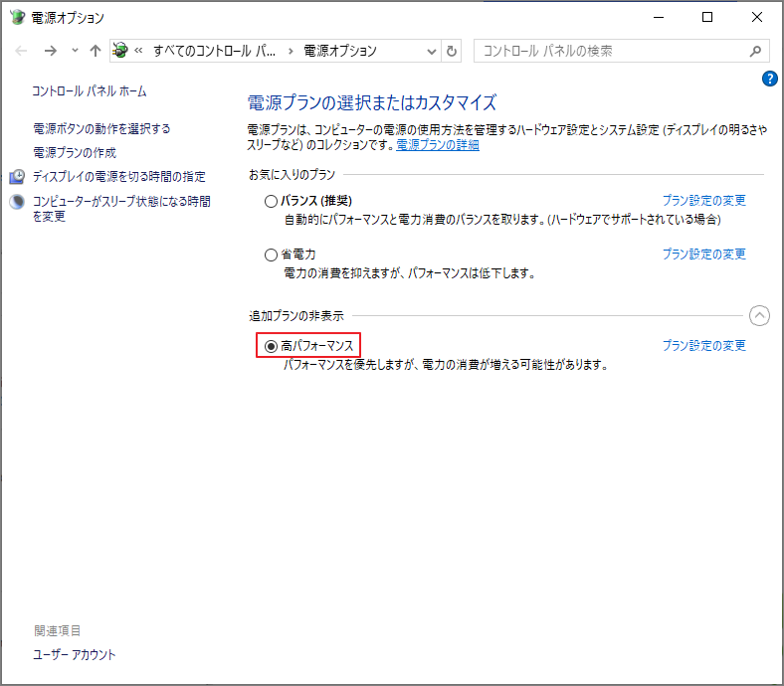
Task: Open 電源ボタンの動作を選択する link
Action: click(x=102, y=129)
